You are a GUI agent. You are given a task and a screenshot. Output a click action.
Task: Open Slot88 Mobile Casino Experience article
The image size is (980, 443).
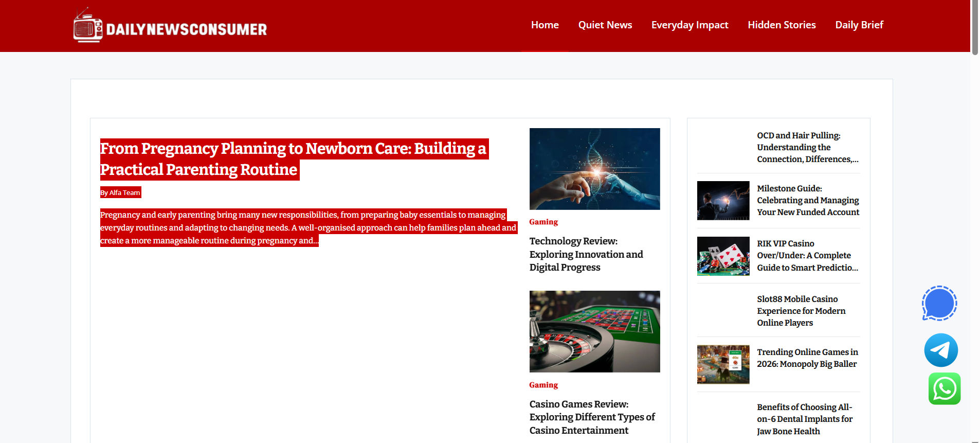[801, 311]
